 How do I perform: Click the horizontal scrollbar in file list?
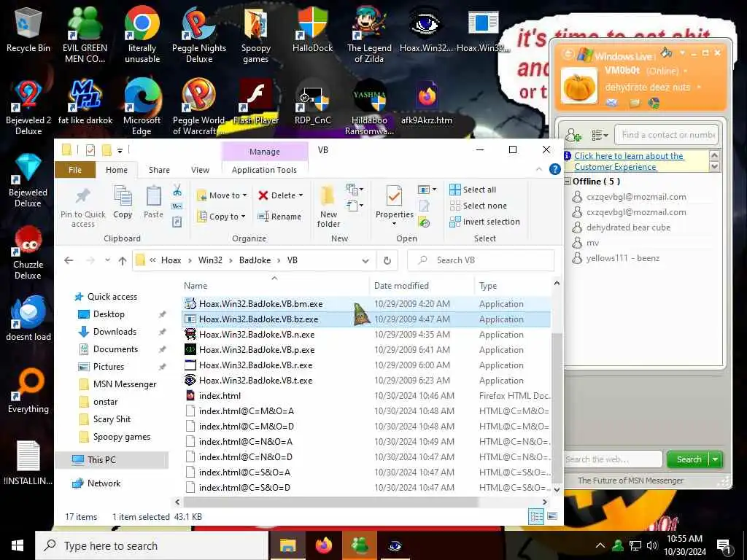pyautogui.click(x=330, y=502)
